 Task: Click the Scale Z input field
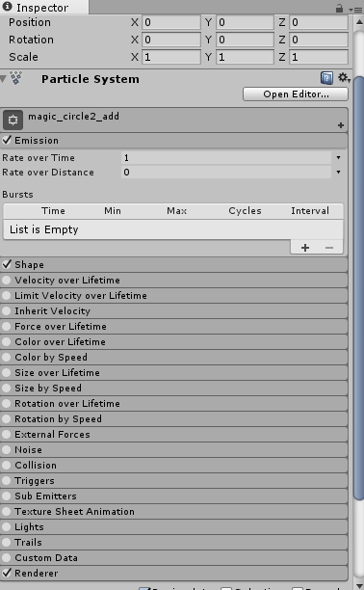[x=319, y=57]
